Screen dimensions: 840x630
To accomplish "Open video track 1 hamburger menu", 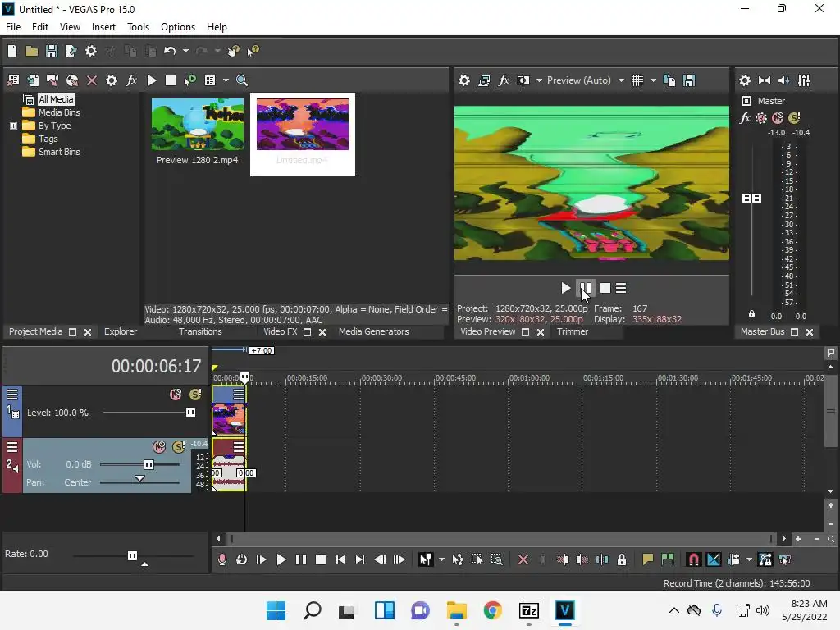I will [x=12, y=395].
